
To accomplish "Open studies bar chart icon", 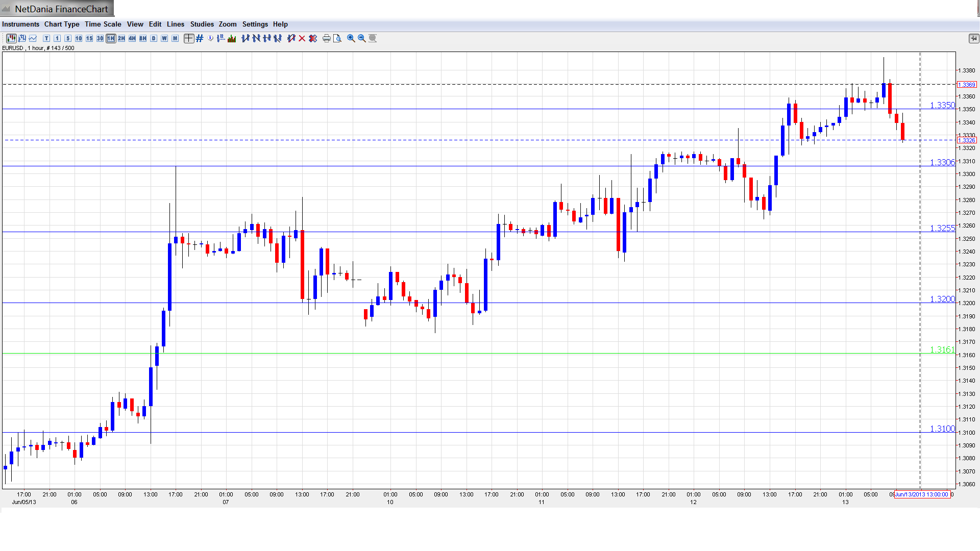I will (x=232, y=38).
